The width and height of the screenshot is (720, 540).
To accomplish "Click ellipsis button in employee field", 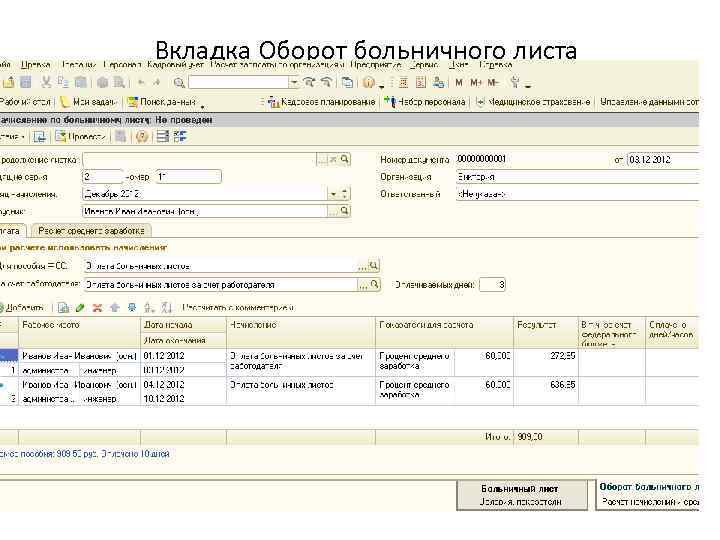I will click(333, 211).
